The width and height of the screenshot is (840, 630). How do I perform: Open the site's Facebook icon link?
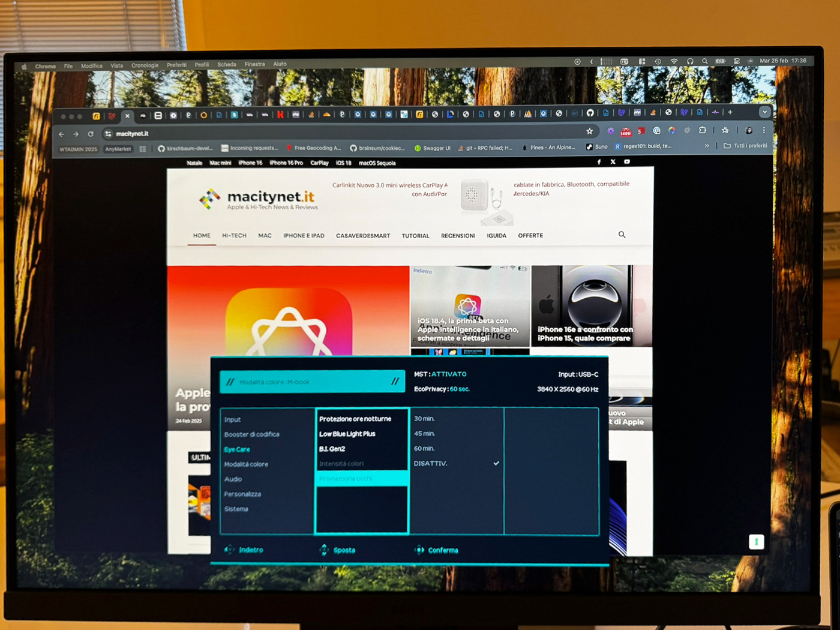point(599,162)
